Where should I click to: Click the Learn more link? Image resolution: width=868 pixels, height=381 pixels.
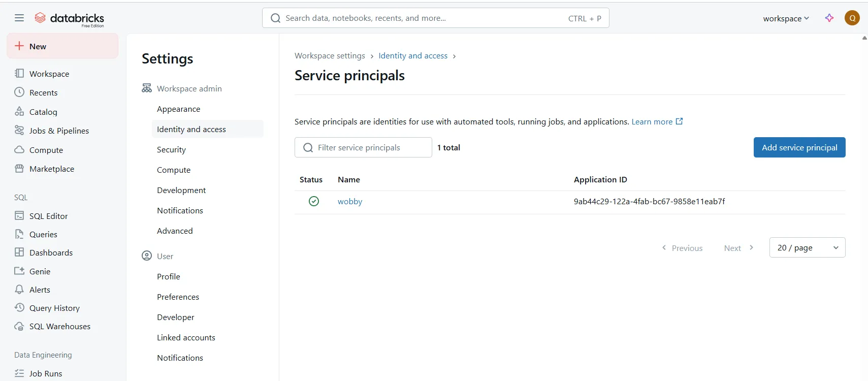652,121
